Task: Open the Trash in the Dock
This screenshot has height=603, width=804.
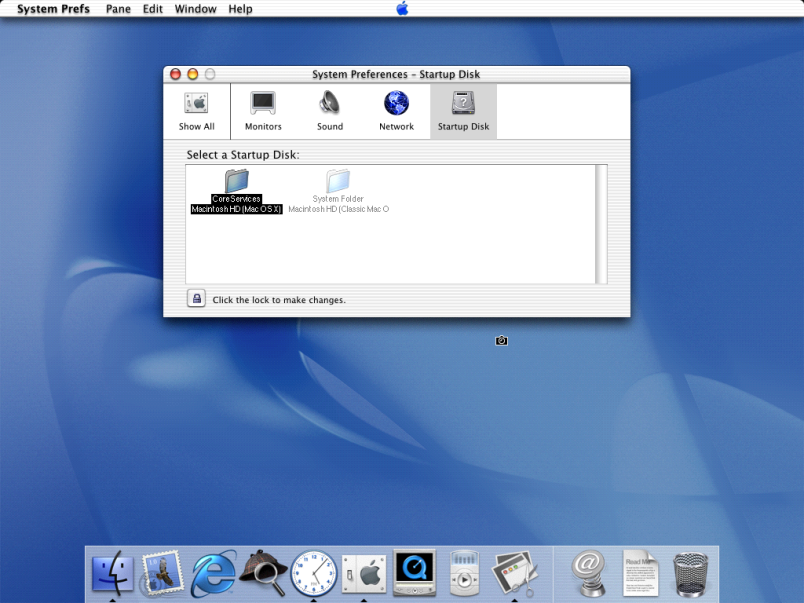Action: pos(691,573)
